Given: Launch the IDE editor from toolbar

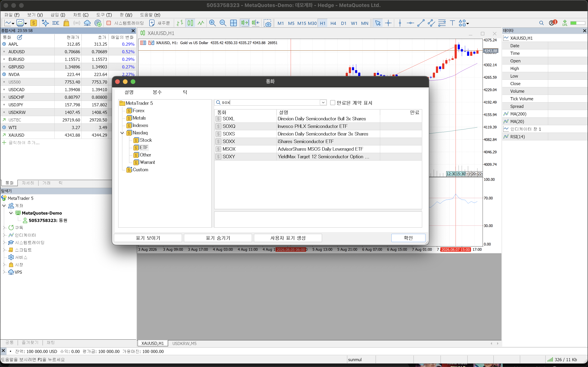Looking at the screenshot, I should click(x=56, y=23).
